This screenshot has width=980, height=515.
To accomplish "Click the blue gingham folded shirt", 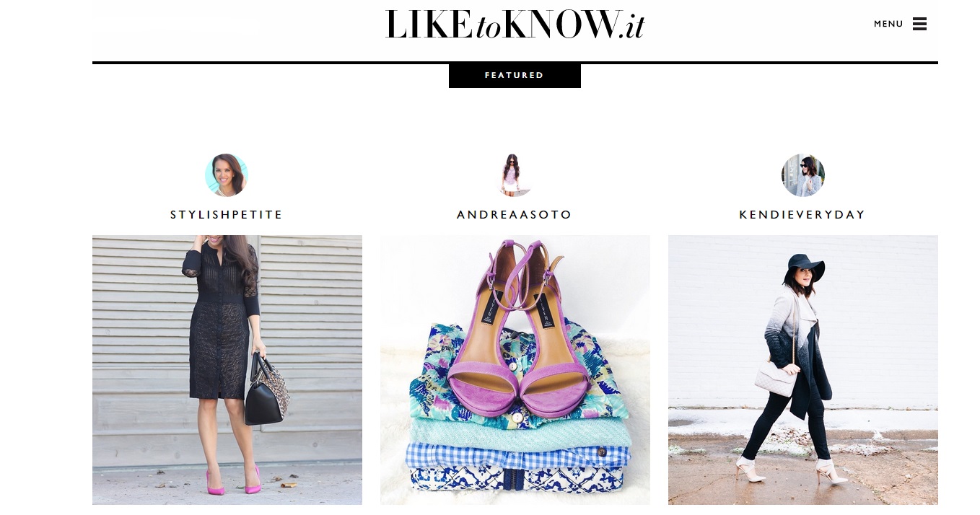I will coord(517,456).
